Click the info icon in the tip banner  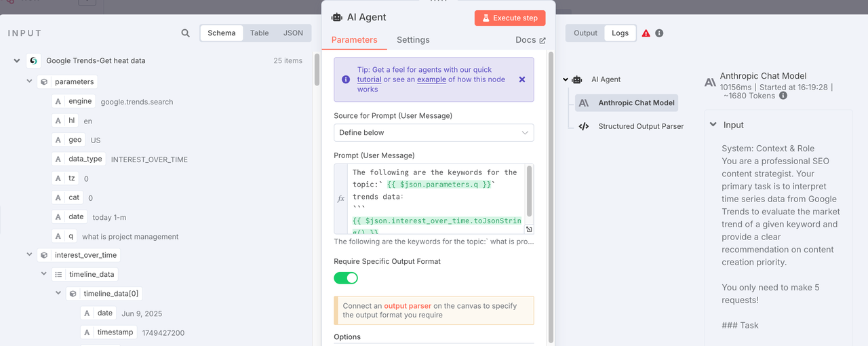tap(346, 79)
